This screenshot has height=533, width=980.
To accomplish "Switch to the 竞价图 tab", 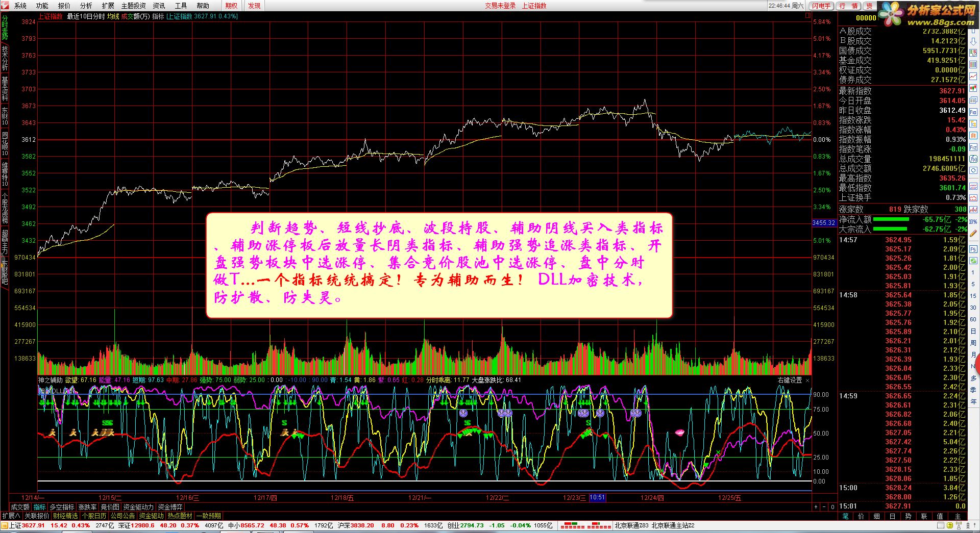I will (110, 507).
